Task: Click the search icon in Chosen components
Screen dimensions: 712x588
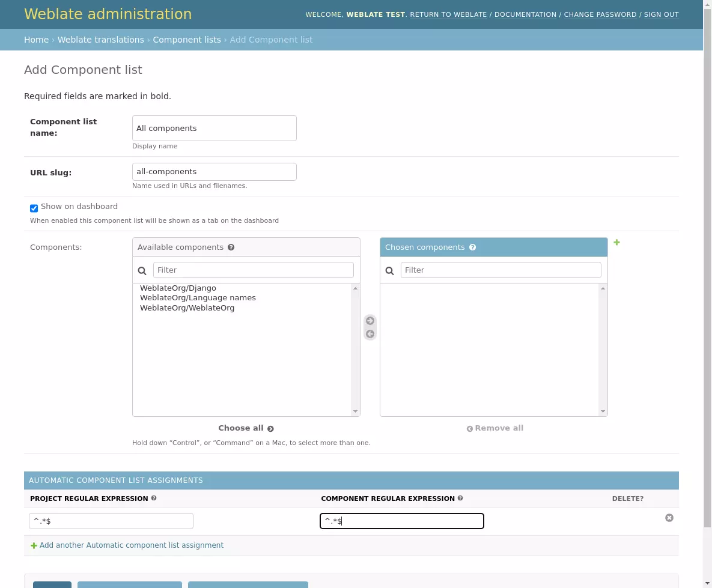Action: click(x=389, y=271)
